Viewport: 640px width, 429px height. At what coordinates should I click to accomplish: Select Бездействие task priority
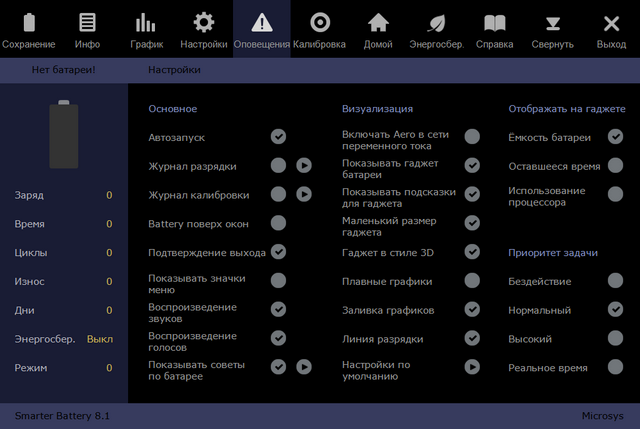pos(616,280)
